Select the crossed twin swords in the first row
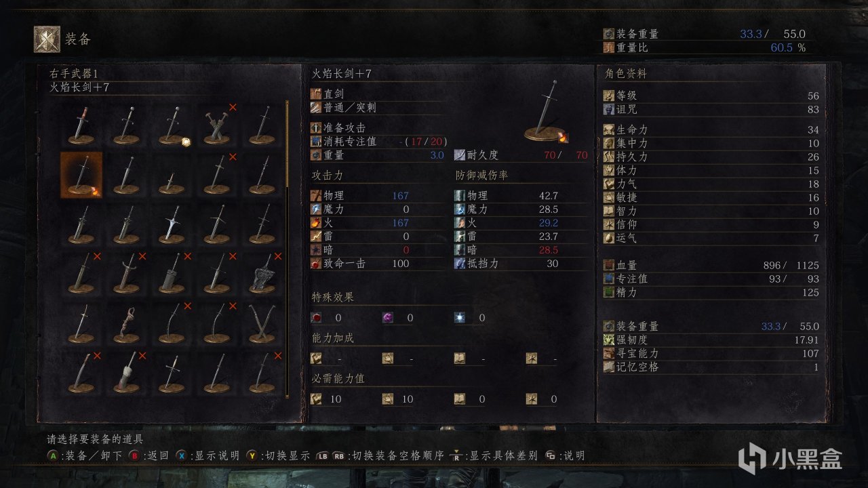The image size is (868, 488). pos(216,125)
